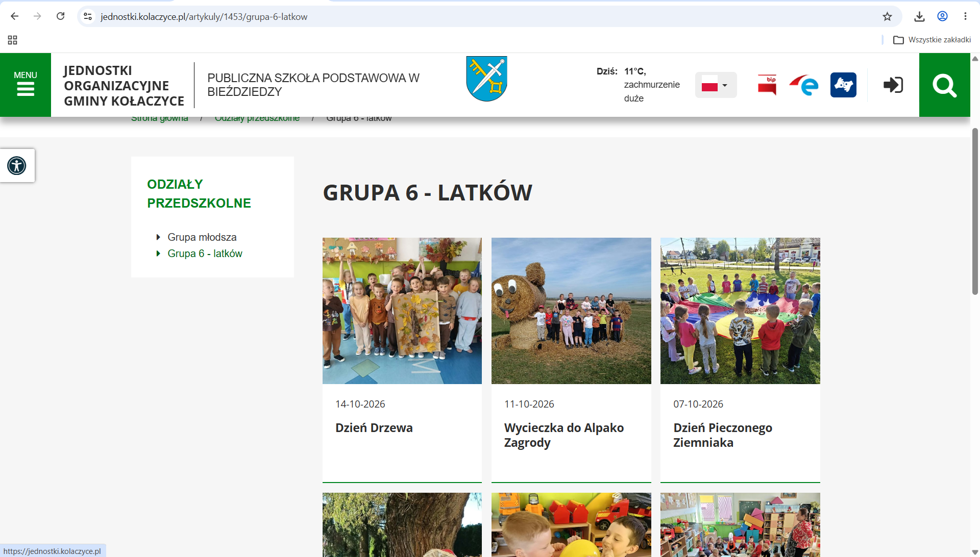The image size is (980, 557).
Task: Open the Chrome three-dot menu
Action: point(965,16)
